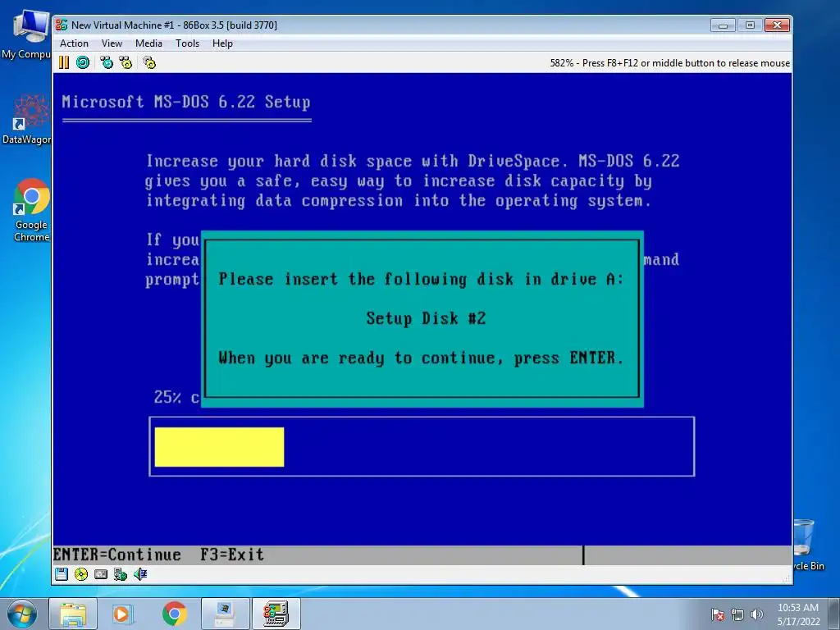
Task: Click the hard disk status bar icon
Action: [101, 573]
